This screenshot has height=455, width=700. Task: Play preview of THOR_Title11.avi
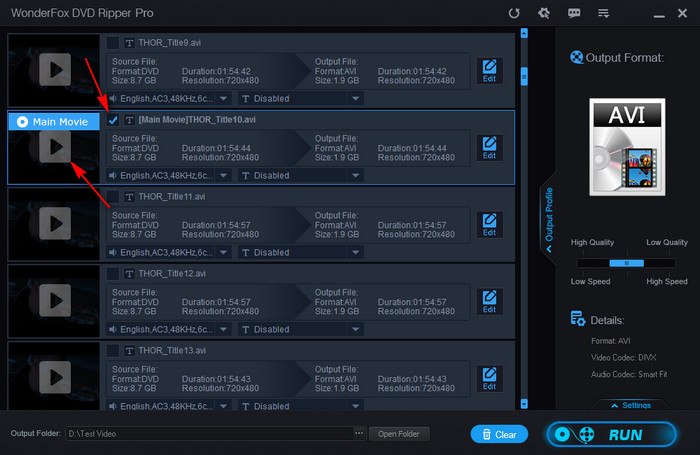(x=55, y=223)
